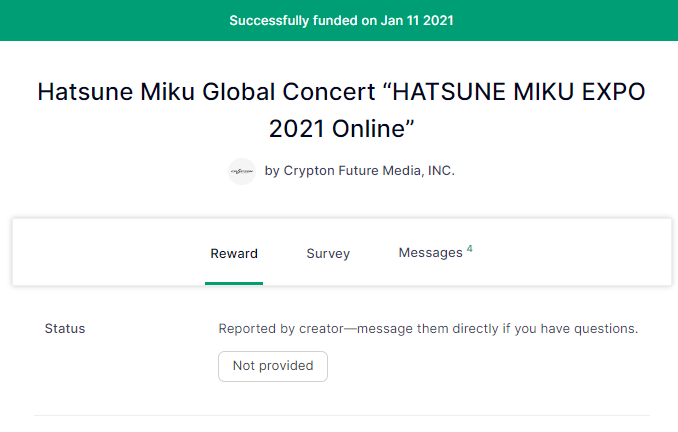678x432 pixels.
Task: Click the green underline beneath Reward
Action: (234, 283)
